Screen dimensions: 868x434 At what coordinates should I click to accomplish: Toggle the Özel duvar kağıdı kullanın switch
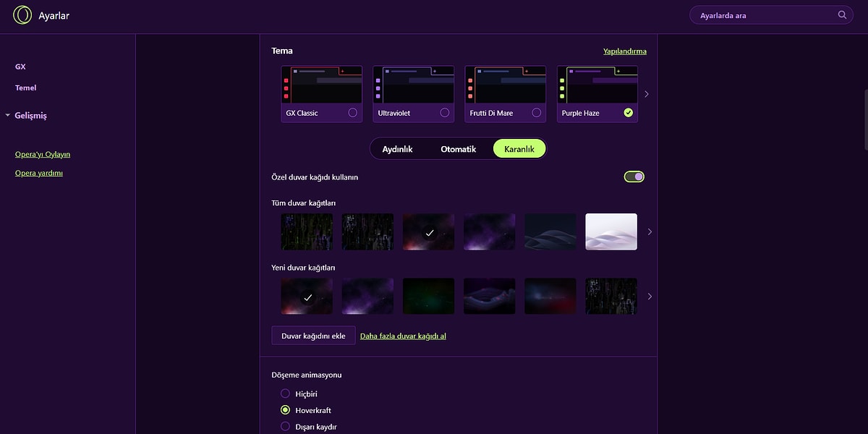click(634, 177)
